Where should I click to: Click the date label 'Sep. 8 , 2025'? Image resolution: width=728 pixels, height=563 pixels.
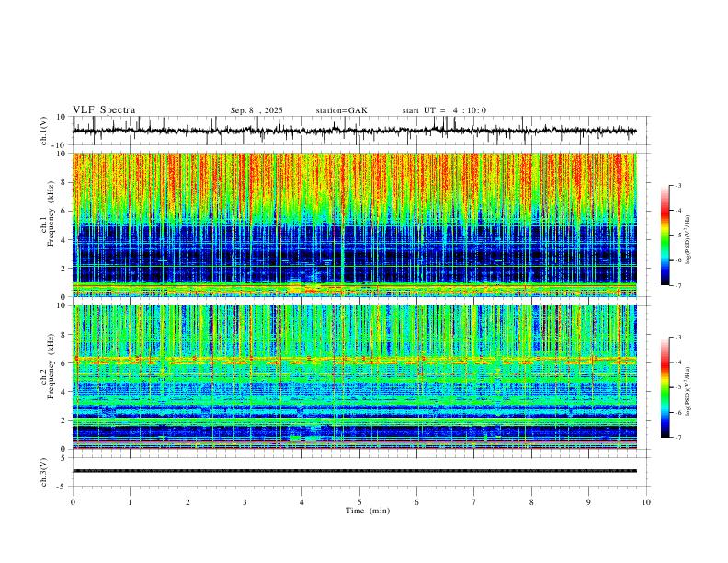pos(256,110)
